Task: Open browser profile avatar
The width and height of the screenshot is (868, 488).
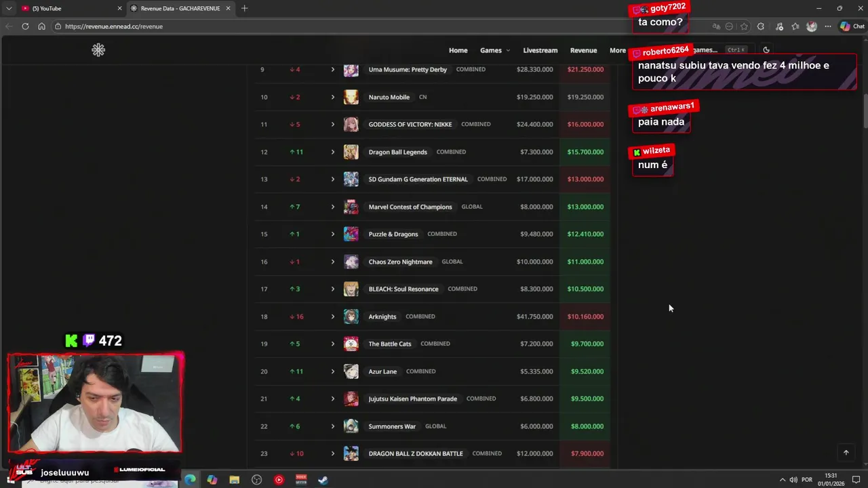Action: (812, 26)
